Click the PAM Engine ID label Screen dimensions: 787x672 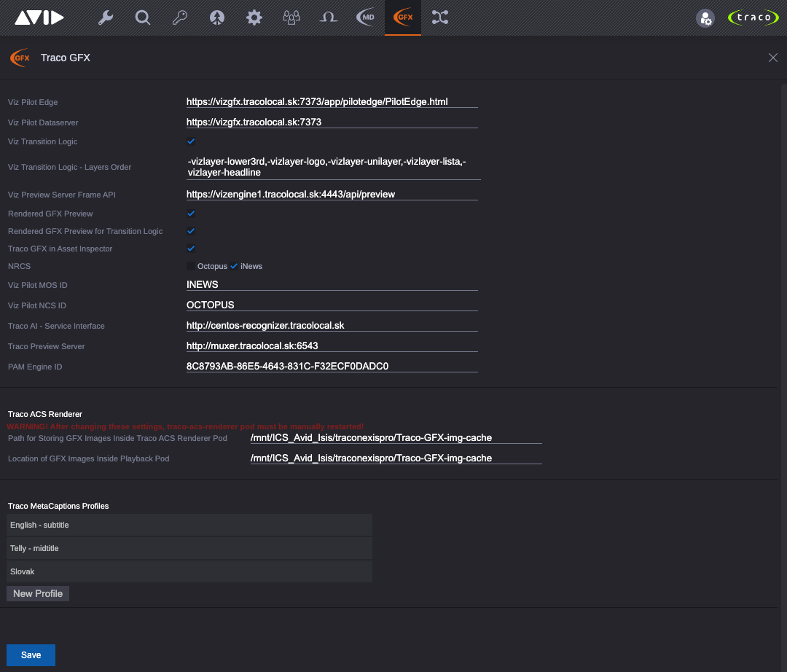(x=35, y=367)
